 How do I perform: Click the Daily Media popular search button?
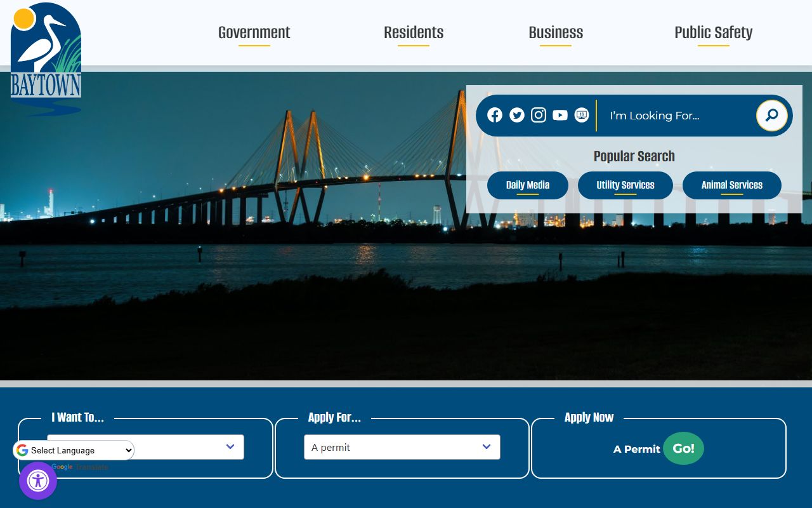tap(528, 185)
